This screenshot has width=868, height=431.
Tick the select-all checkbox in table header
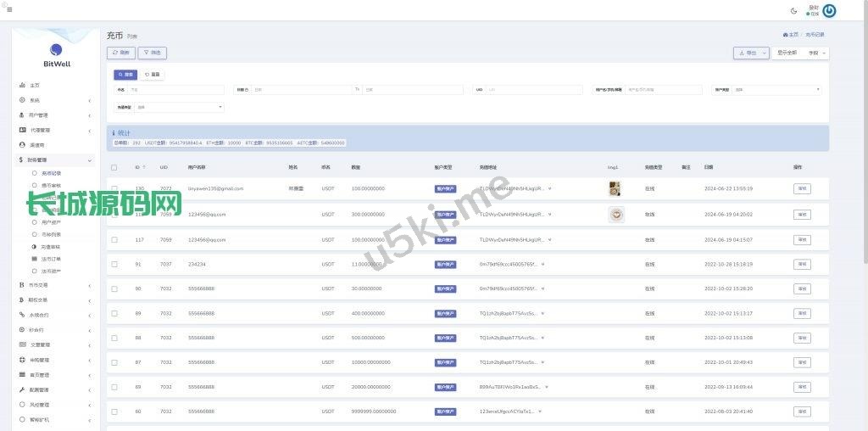coord(114,167)
